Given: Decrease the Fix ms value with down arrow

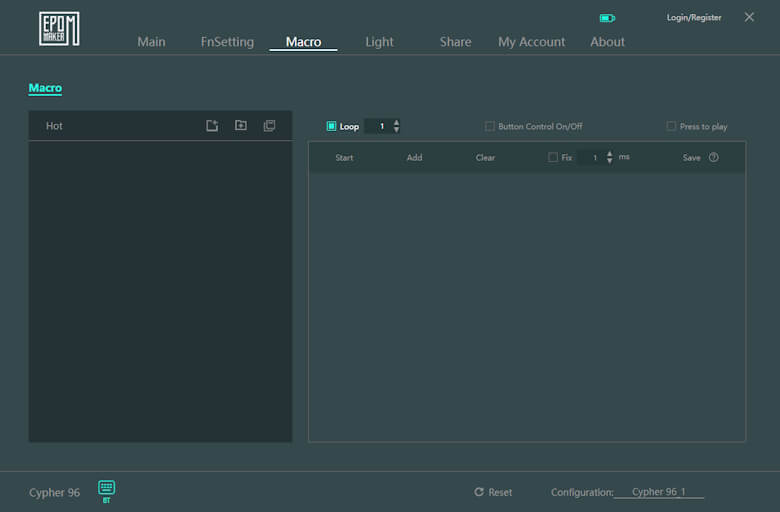Looking at the screenshot, I should coord(610,162).
